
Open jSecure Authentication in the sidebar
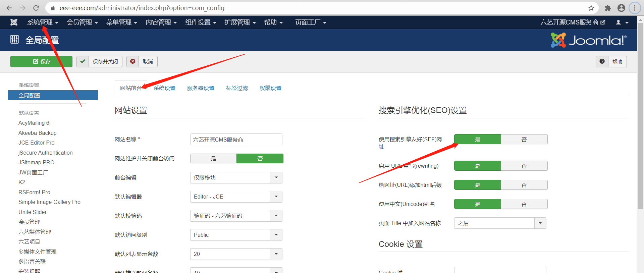click(x=46, y=153)
